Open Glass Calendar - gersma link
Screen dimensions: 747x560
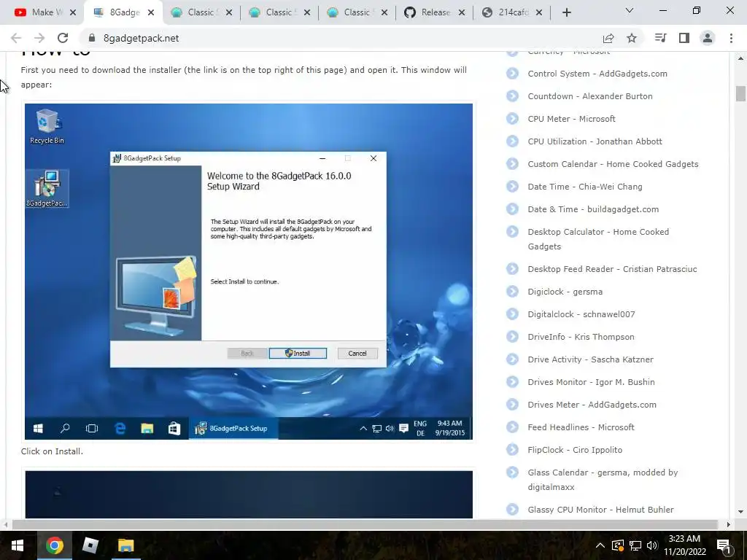(603, 480)
